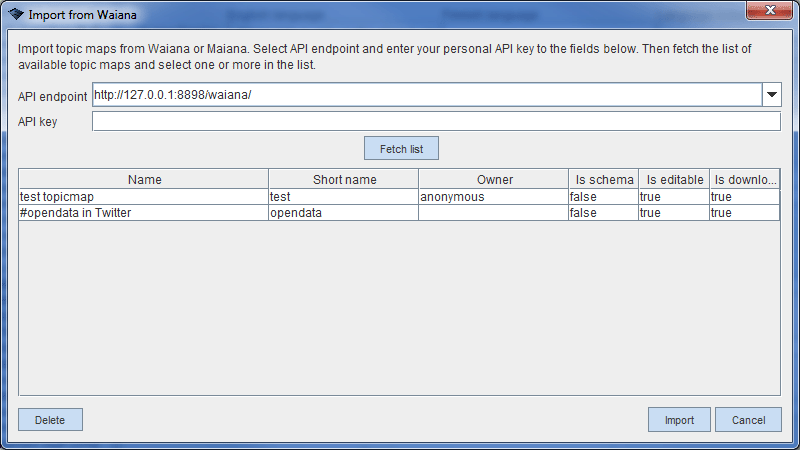Expand the API endpoint dropdown arrow

point(771,95)
